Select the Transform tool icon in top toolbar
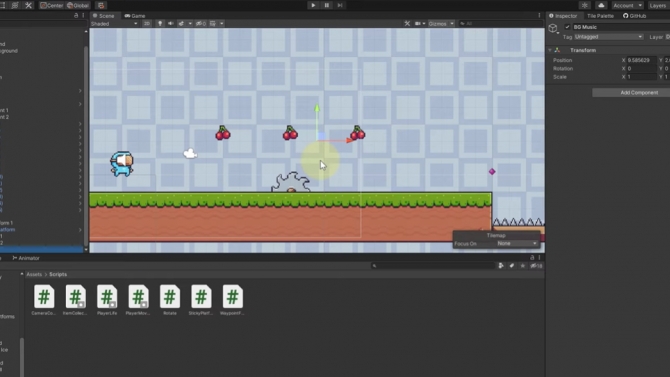The image size is (670, 377). [x=15, y=5]
